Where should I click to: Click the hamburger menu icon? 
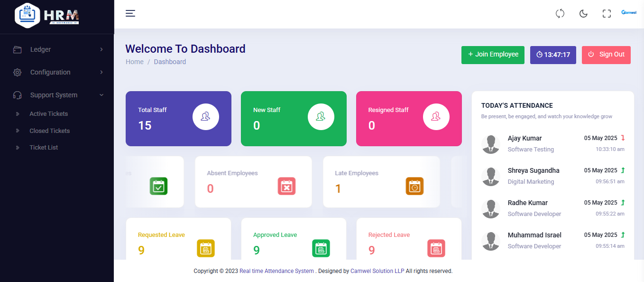pos(130,13)
